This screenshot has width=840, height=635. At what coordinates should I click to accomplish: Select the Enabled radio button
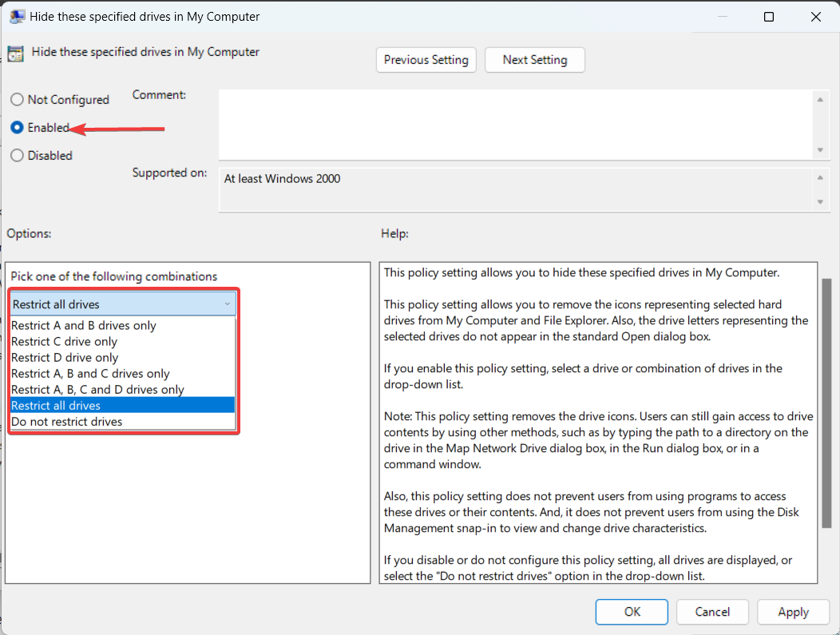(17, 127)
